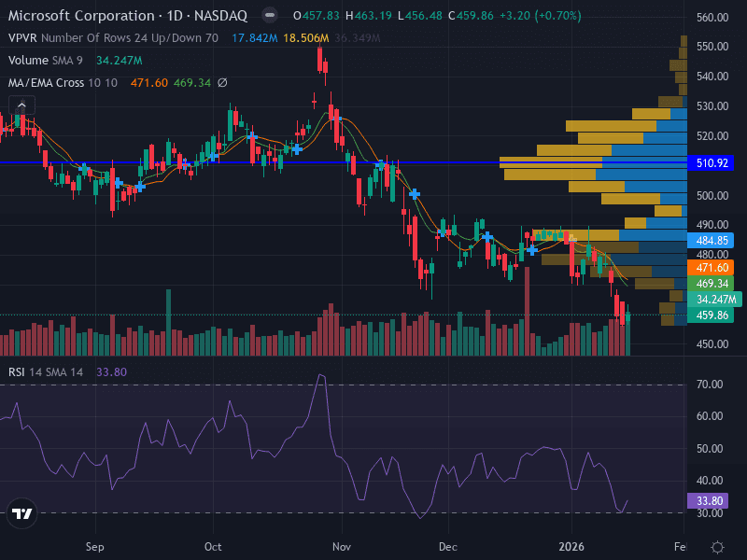Click the 70.00 RSI overbought level label
Image resolution: width=747 pixels, height=560 pixels.
coord(710,385)
